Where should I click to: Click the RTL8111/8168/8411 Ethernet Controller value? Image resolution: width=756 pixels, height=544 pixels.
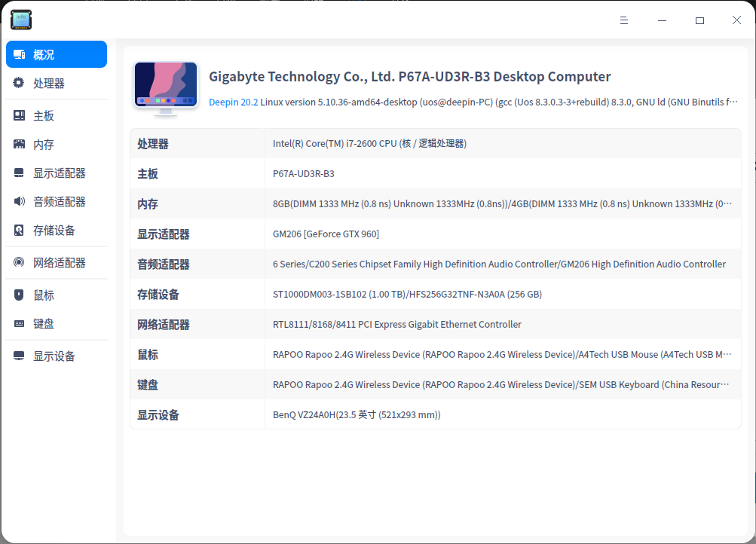(x=397, y=324)
